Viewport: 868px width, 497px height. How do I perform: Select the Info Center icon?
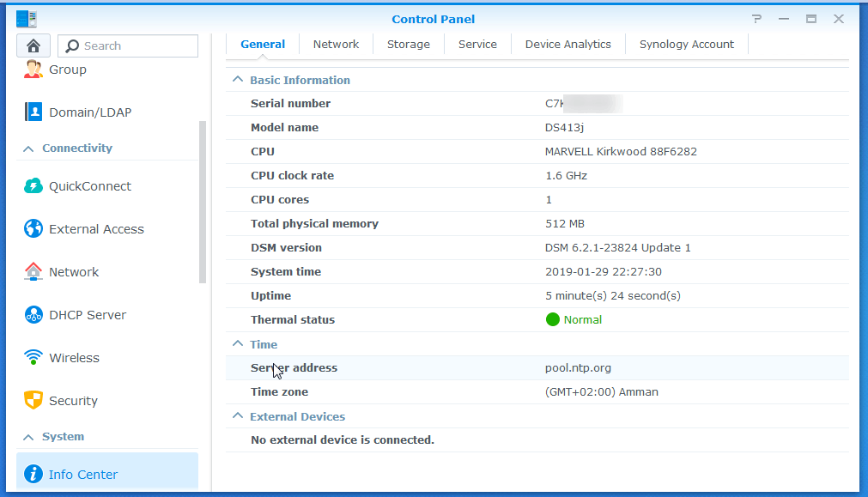pos(33,474)
